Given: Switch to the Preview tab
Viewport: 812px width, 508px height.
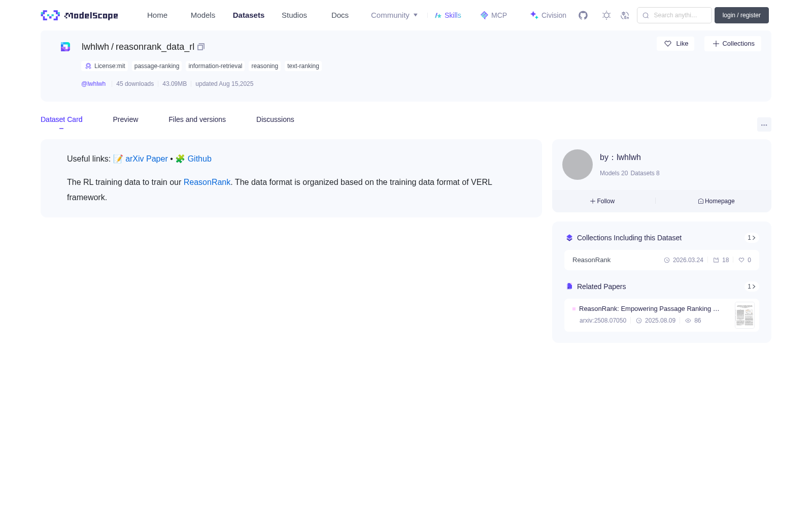Looking at the screenshot, I should 125,119.
